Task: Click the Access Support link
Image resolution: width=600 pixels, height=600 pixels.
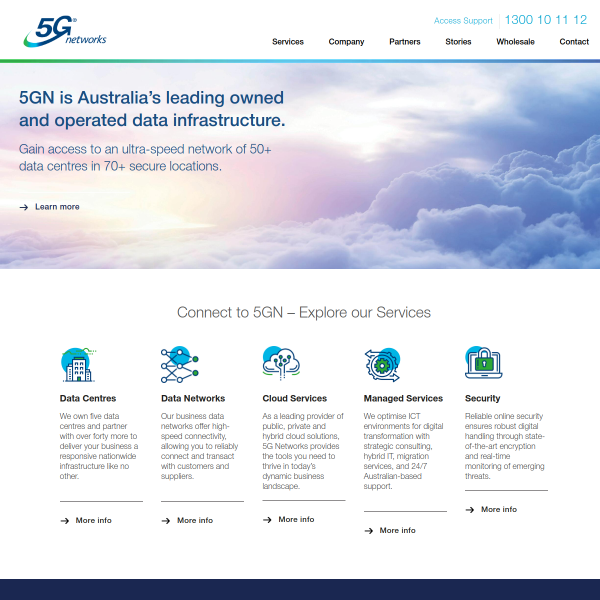Action: coord(463,21)
